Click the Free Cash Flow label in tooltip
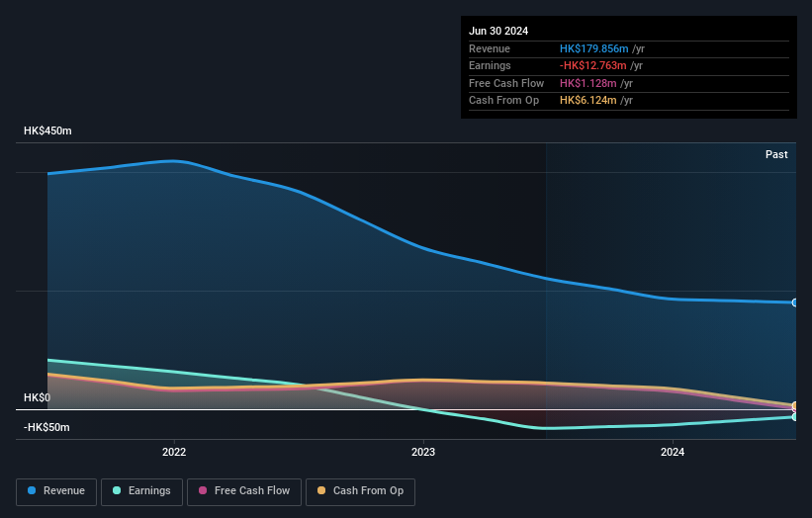Image resolution: width=812 pixels, height=518 pixels. (x=506, y=83)
